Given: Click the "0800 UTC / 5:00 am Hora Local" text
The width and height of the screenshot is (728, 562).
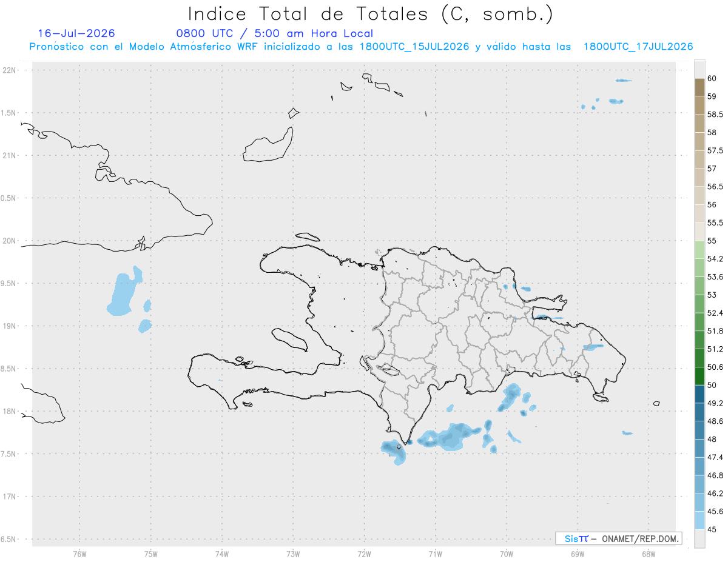Looking at the screenshot, I should [275, 33].
